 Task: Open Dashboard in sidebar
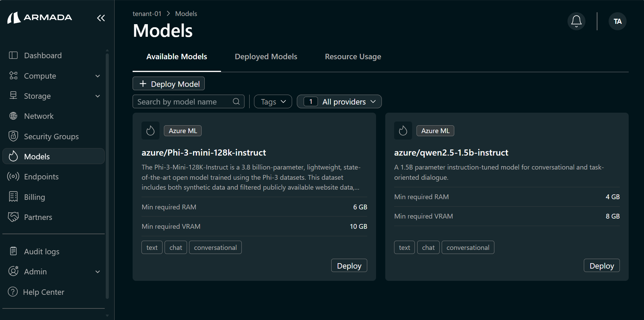[53, 55]
